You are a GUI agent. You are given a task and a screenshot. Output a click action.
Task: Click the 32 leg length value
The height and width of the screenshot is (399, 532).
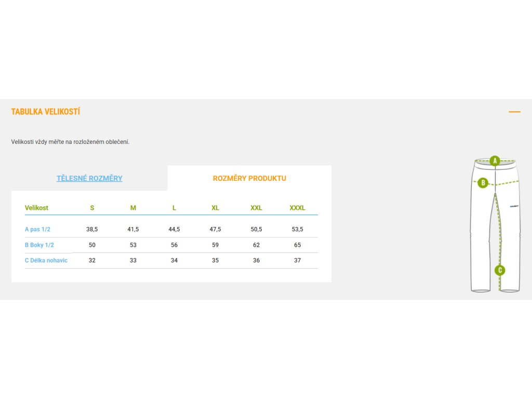click(92, 260)
